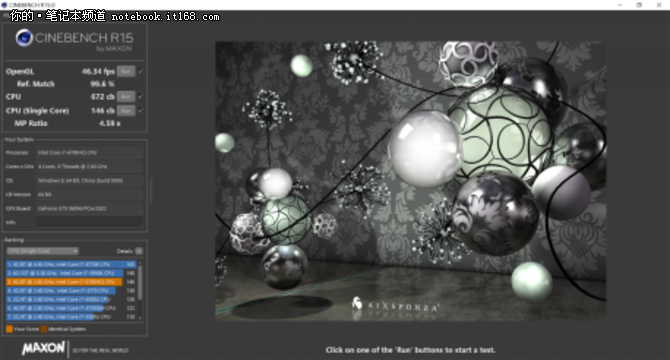
Task: Toggle the CPU (Single Core) checkbox
Action: pos(141,111)
